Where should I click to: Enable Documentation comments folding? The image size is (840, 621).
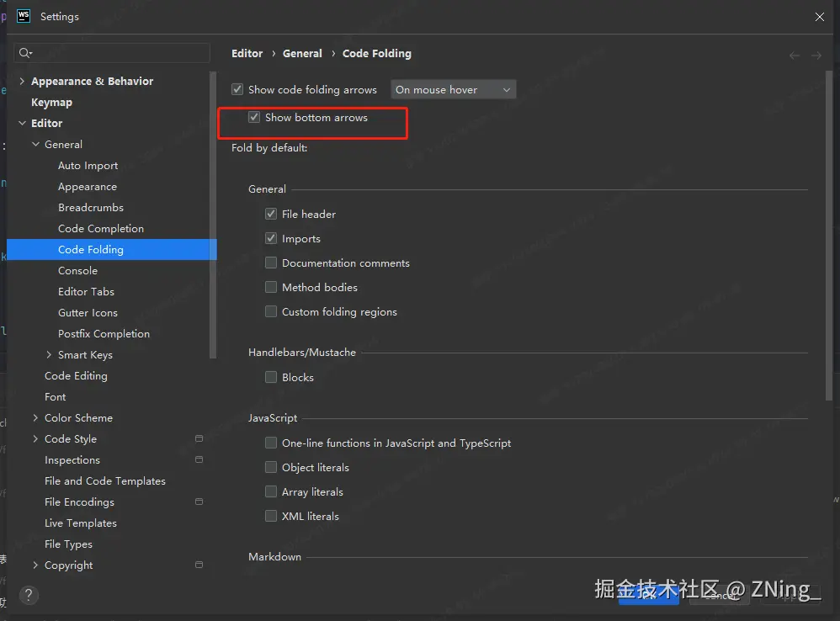click(x=271, y=263)
